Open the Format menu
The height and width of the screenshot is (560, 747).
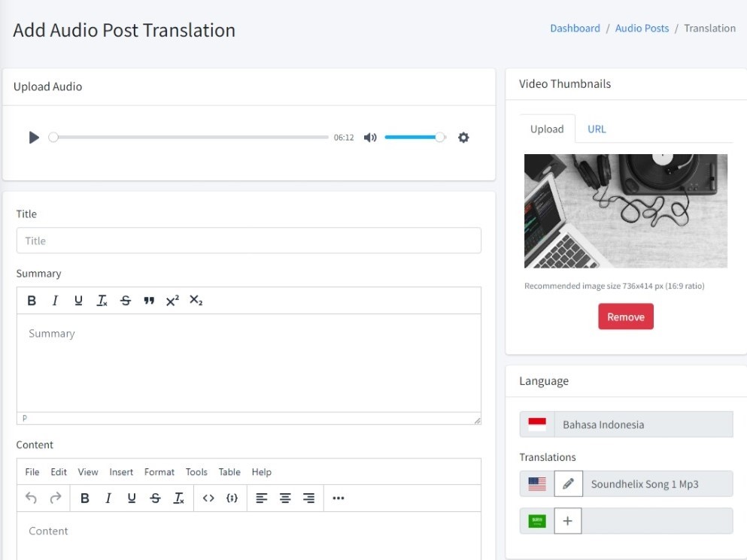pos(159,472)
